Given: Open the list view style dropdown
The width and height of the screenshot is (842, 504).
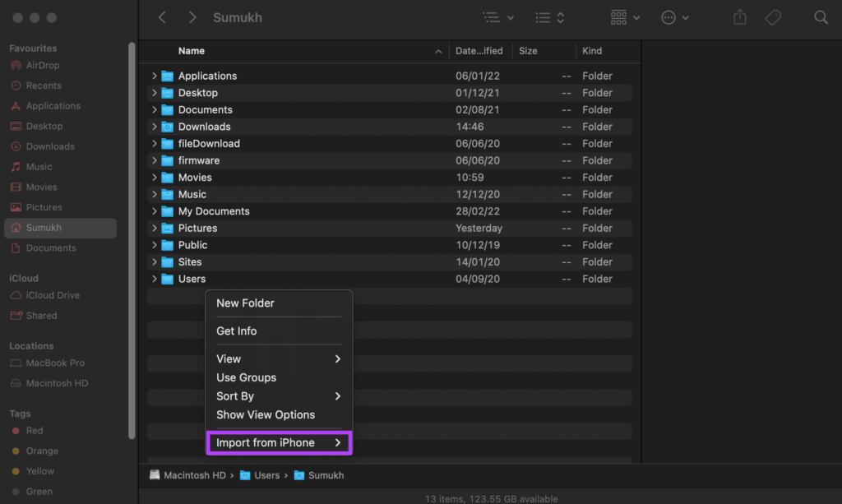Looking at the screenshot, I should tap(498, 18).
